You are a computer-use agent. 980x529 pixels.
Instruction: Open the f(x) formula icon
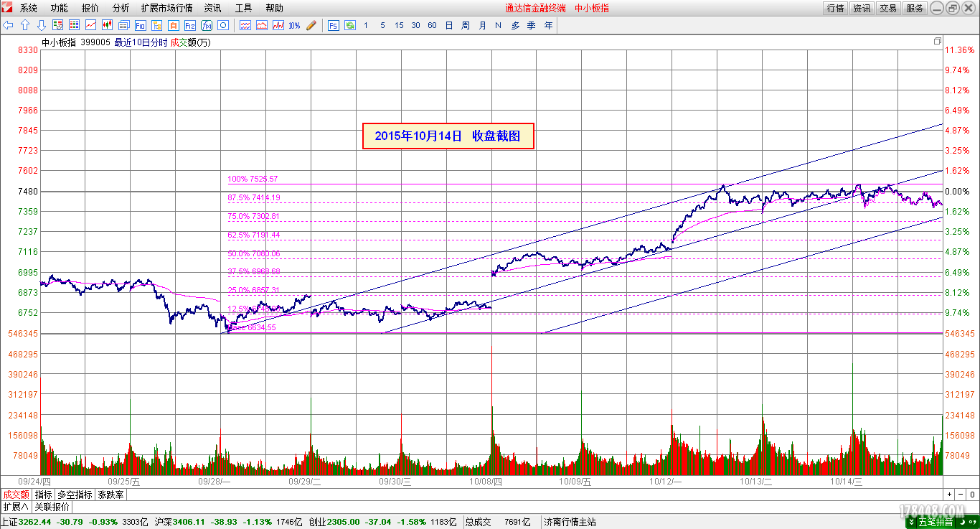(206, 25)
